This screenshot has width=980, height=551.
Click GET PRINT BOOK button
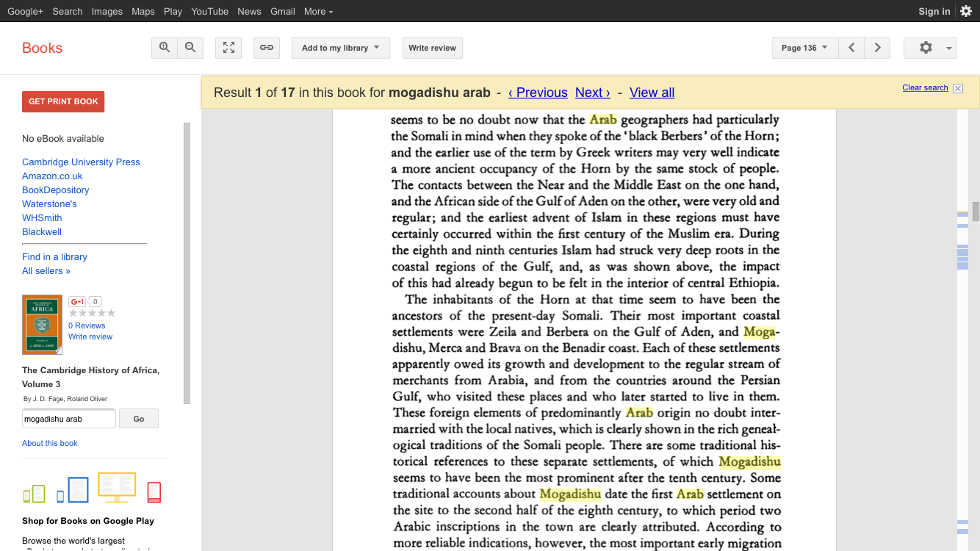[63, 101]
